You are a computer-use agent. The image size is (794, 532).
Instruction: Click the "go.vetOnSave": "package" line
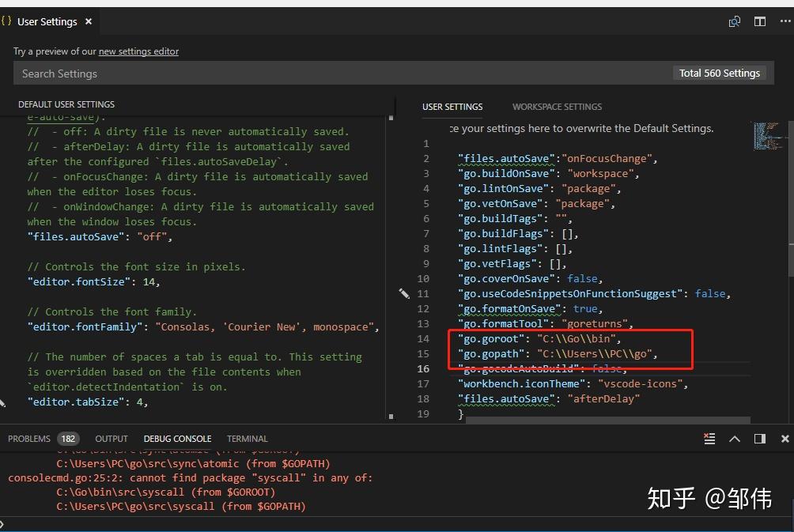(x=536, y=203)
